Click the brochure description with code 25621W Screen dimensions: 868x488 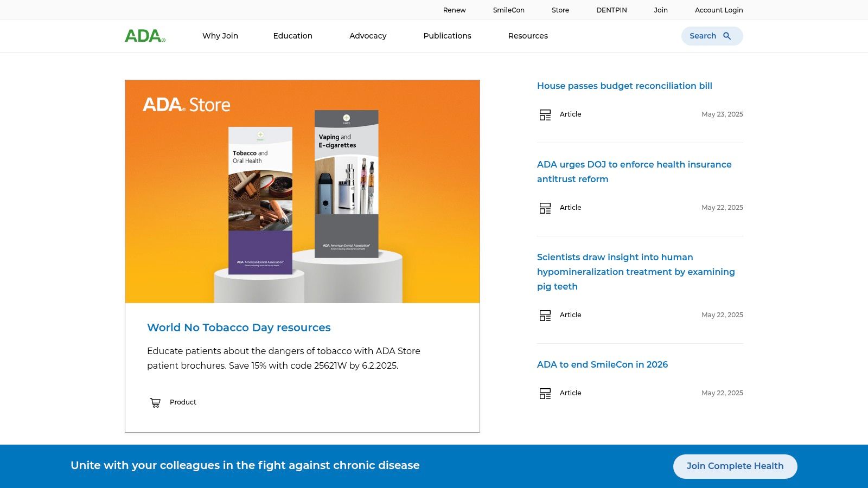tap(284, 358)
